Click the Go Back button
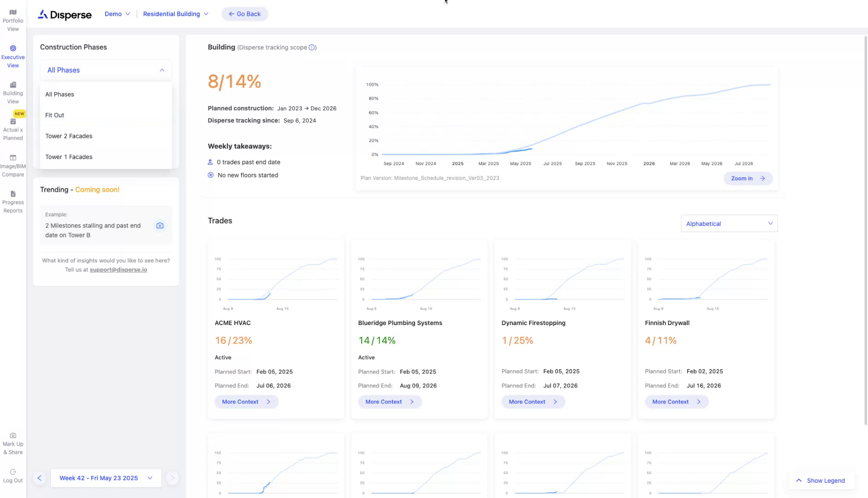 point(244,14)
